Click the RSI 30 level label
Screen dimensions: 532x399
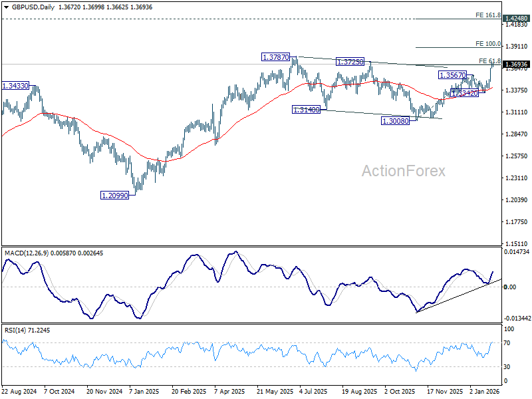coord(507,367)
